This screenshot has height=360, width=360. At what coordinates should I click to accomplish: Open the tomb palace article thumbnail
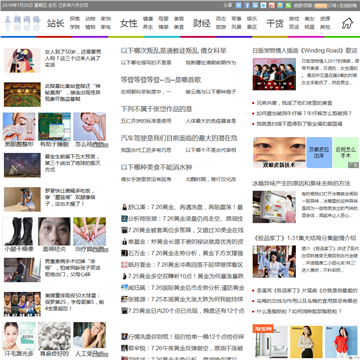tap(22, 95)
